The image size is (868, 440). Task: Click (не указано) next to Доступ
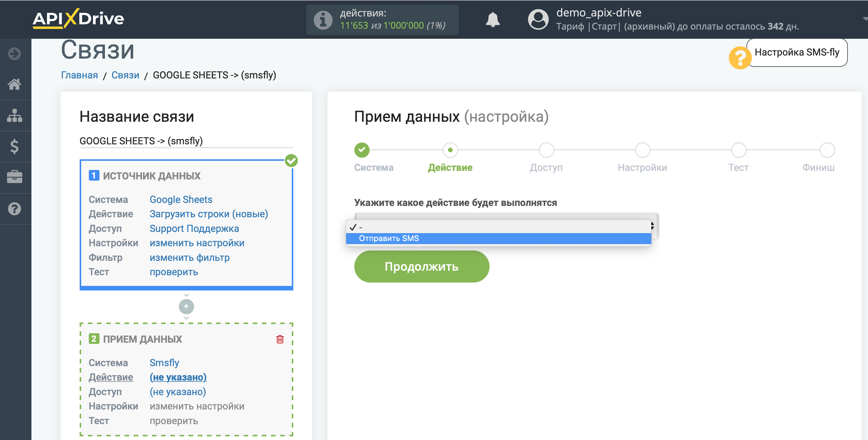[178, 391]
